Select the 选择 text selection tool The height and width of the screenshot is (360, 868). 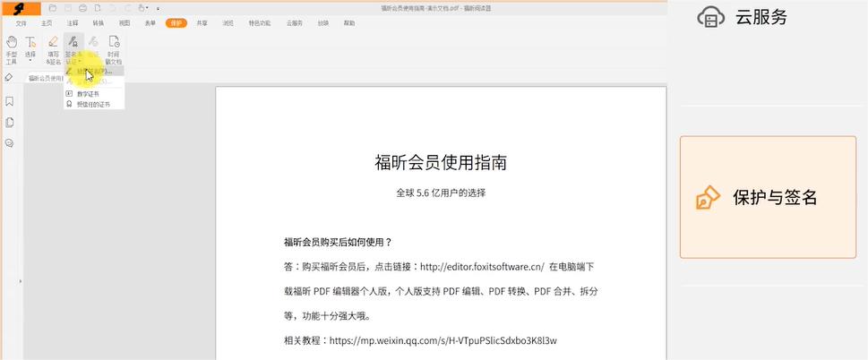pyautogui.click(x=30, y=47)
